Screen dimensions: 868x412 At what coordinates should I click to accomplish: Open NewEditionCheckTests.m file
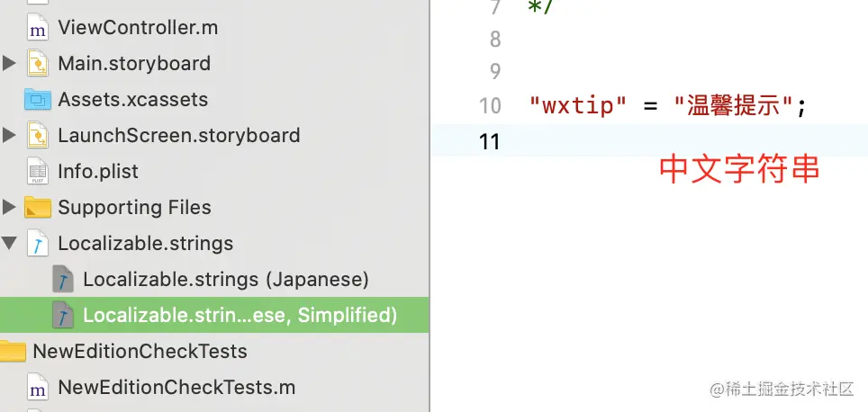[x=176, y=387]
